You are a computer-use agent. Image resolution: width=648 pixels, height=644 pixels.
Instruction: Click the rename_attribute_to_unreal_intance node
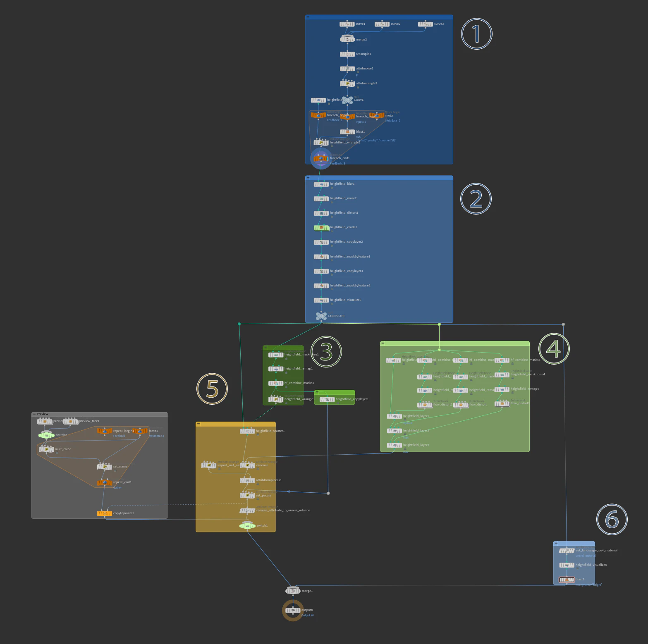(x=247, y=510)
